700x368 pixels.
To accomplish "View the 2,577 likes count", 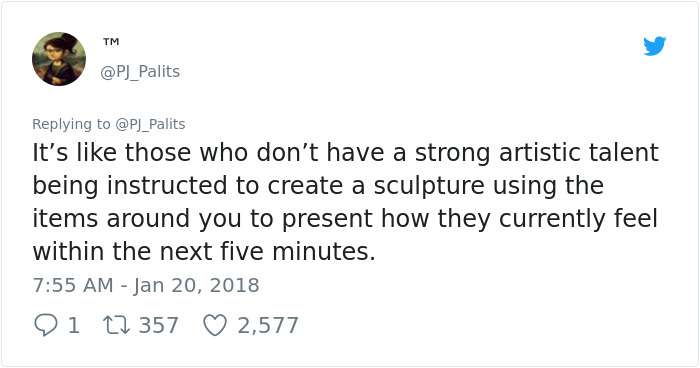I will pos(267,325).
